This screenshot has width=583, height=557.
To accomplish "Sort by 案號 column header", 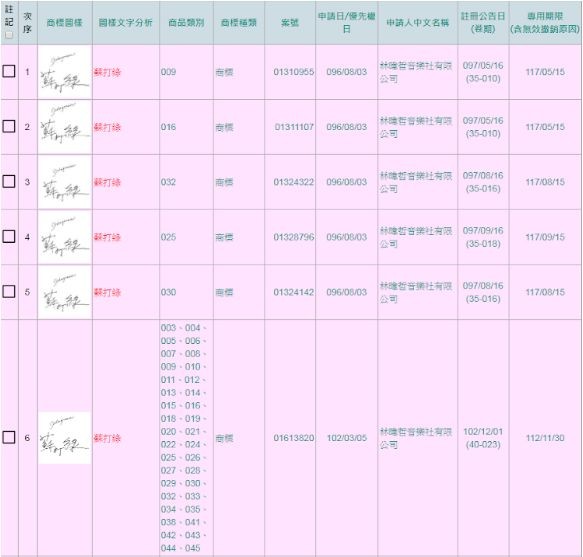I will [290, 23].
